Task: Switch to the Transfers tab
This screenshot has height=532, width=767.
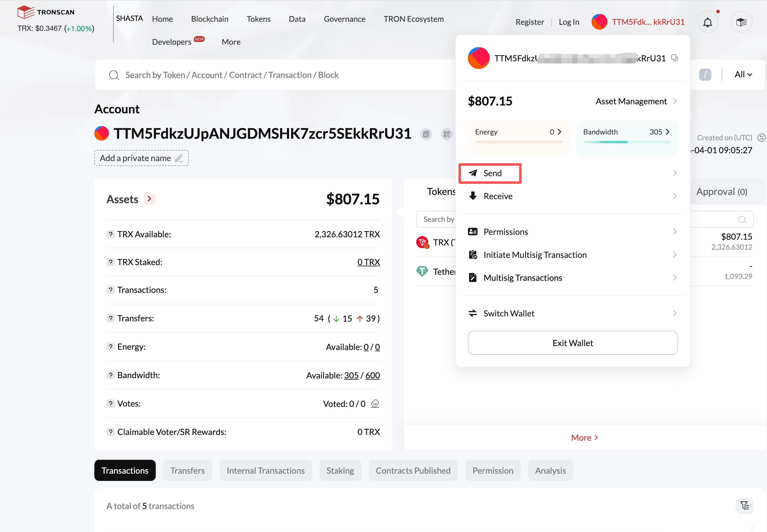Action: coord(188,470)
